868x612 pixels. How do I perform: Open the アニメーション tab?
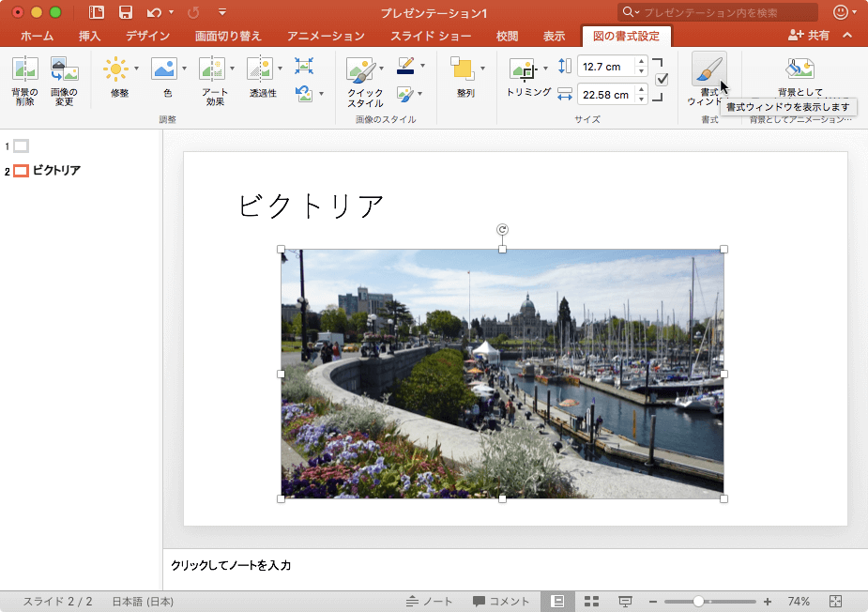coord(326,37)
